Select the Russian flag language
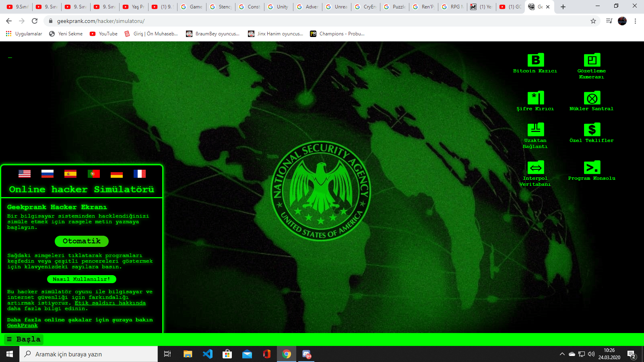Screen dimensions: 644x362 [x=47, y=174]
